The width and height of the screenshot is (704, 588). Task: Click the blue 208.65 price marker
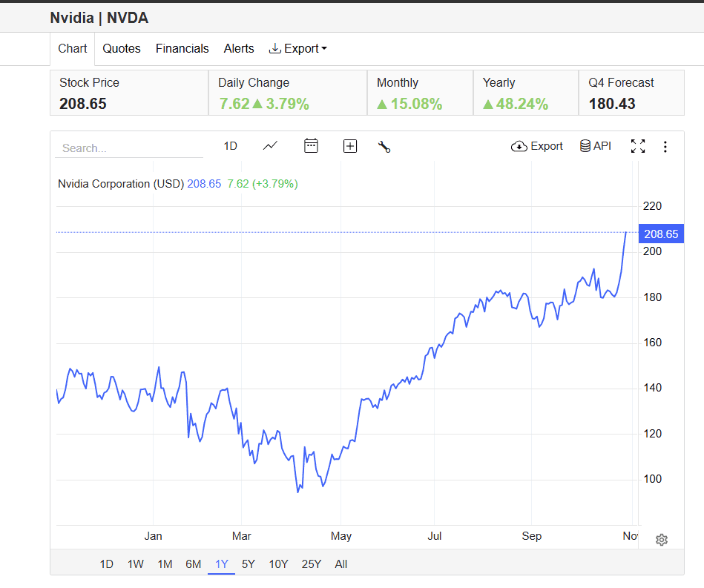[660, 234]
